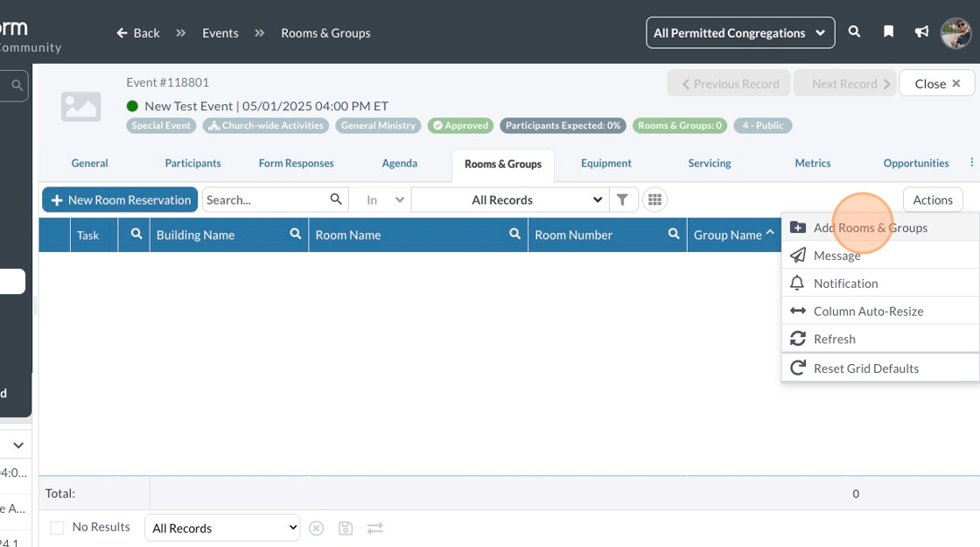Image resolution: width=980 pixels, height=547 pixels.
Task: Open global search magnifier in header
Action: (854, 32)
